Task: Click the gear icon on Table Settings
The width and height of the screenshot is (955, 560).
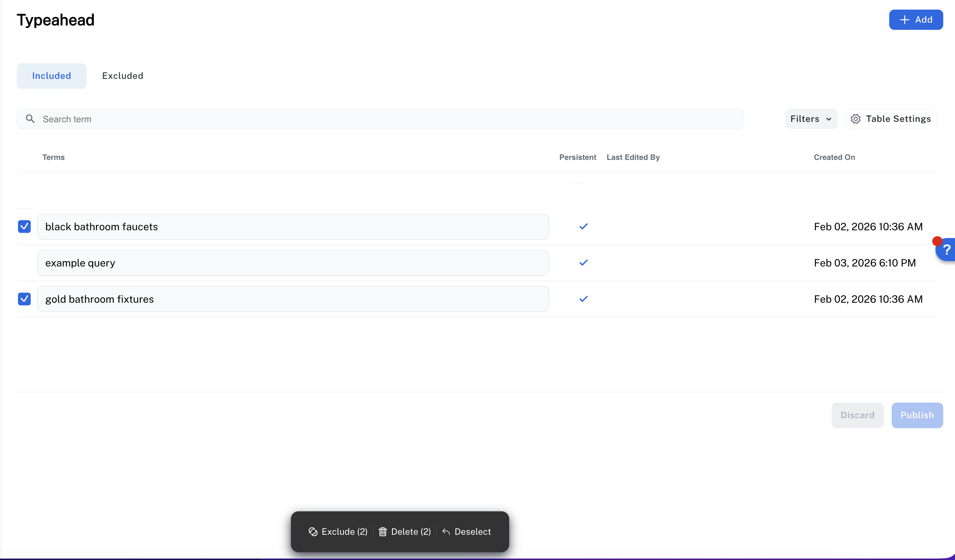Action: pos(856,119)
